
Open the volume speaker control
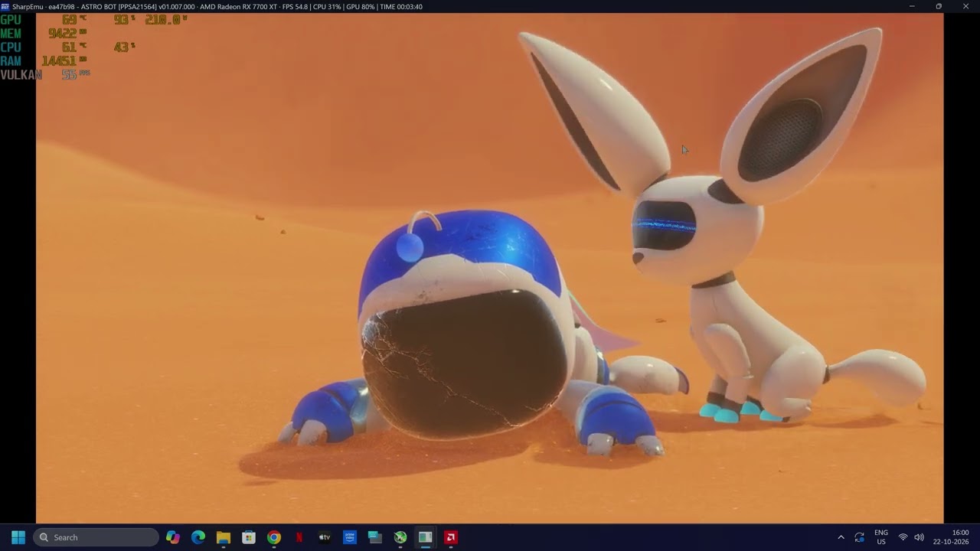(919, 537)
